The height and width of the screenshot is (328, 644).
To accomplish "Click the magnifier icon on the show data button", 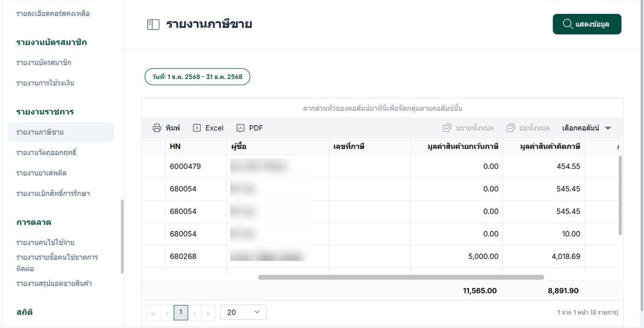I will (x=568, y=24).
